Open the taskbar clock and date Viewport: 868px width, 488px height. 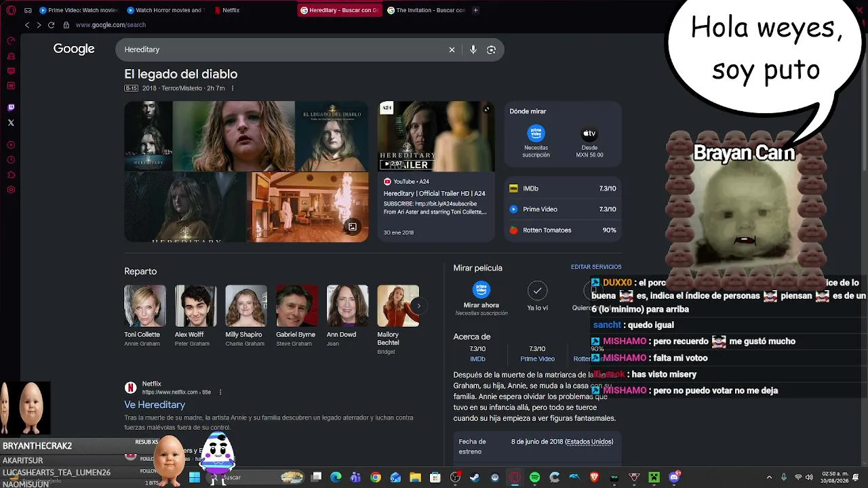click(x=835, y=477)
